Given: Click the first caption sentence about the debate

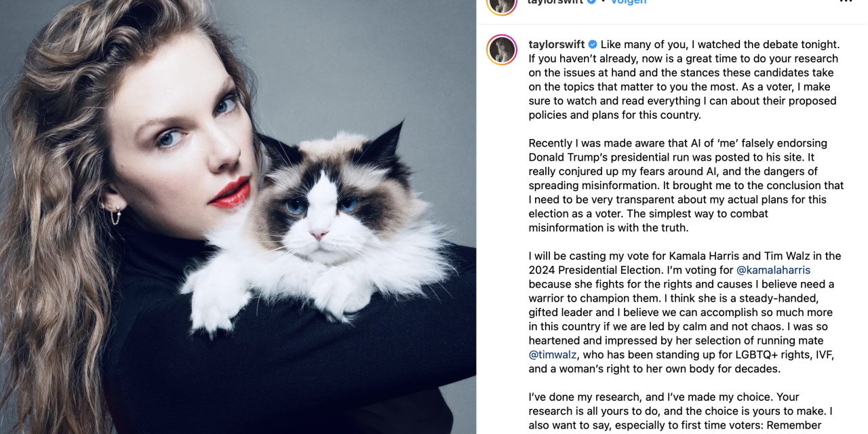Looking at the screenshot, I should pyautogui.click(x=720, y=45).
